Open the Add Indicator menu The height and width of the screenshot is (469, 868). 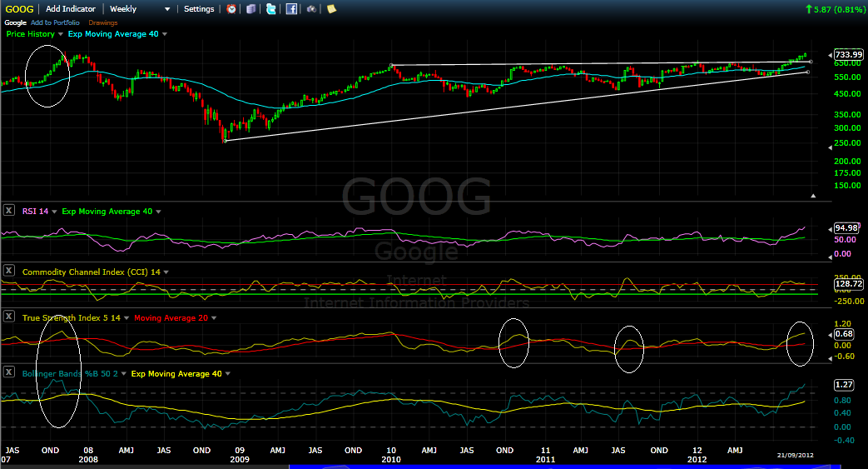click(x=70, y=9)
